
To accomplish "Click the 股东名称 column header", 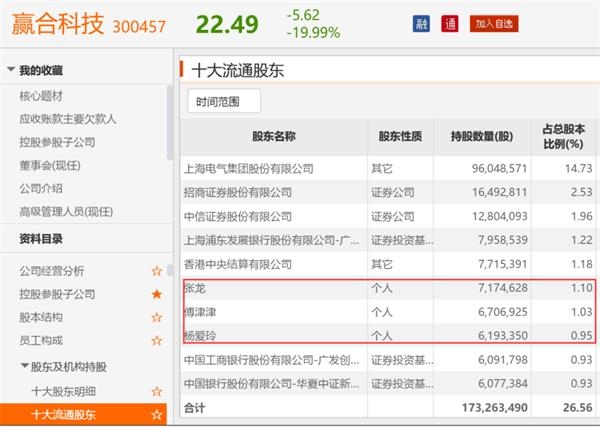I will 274,136.
